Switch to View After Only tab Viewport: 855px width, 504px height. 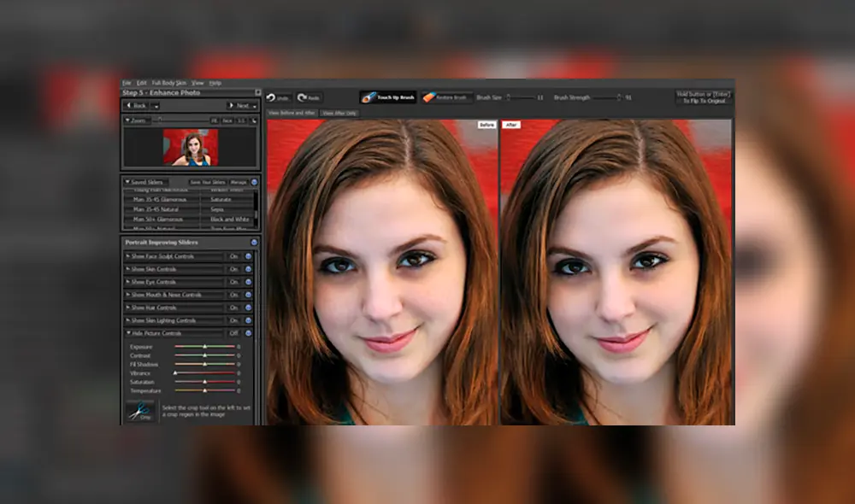339,113
